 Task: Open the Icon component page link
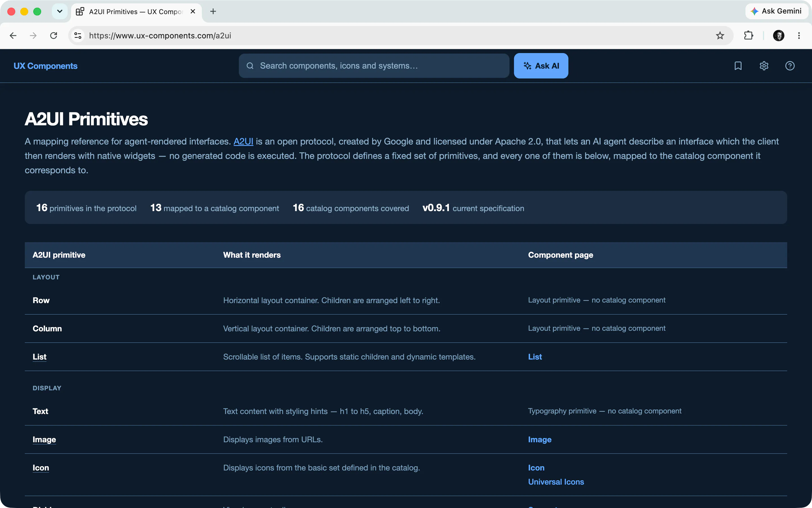[536, 468]
